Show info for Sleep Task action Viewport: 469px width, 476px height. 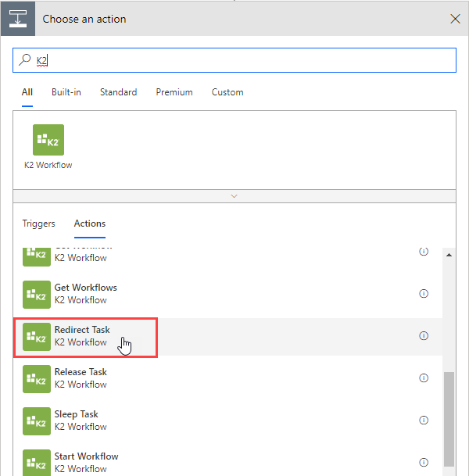424,421
